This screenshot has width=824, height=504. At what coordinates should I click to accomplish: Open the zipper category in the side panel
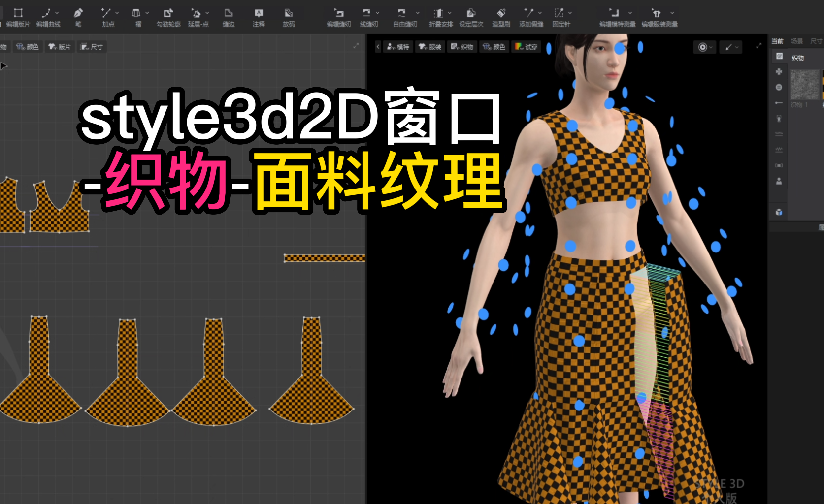click(779, 119)
